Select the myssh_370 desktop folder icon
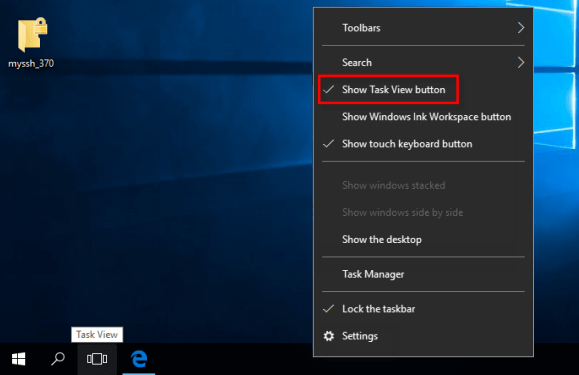The width and height of the screenshot is (579, 375). tap(32, 35)
